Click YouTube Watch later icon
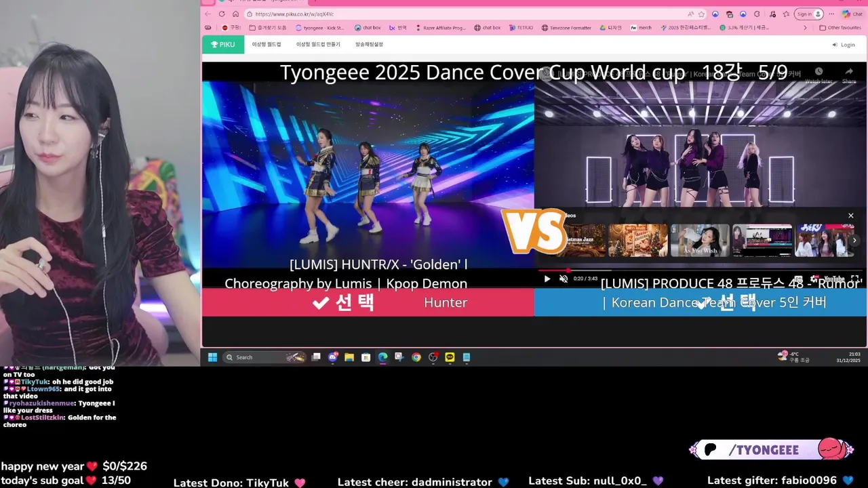This screenshot has height=488, width=868. point(818,75)
